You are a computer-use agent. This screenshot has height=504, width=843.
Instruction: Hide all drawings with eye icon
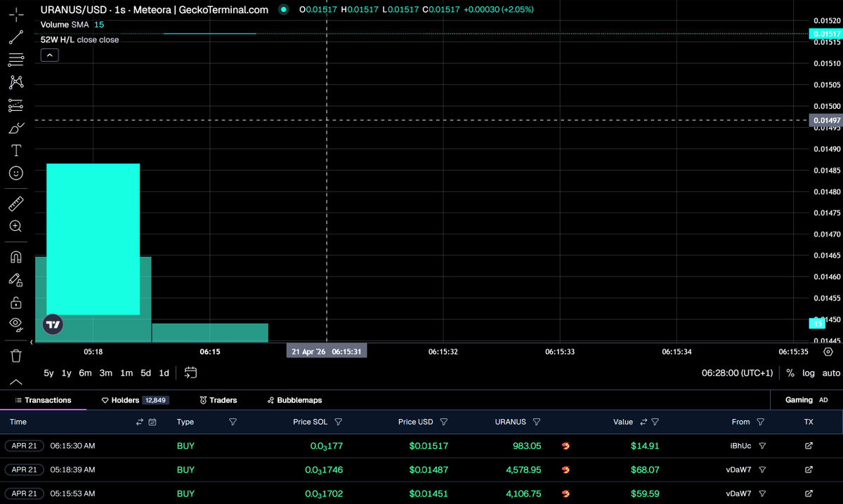(15, 324)
